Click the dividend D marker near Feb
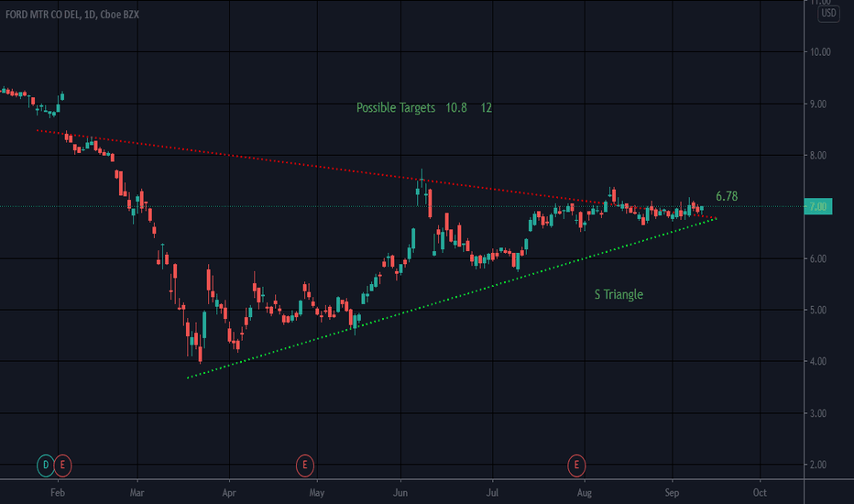854x504 pixels. [x=46, y=465]
